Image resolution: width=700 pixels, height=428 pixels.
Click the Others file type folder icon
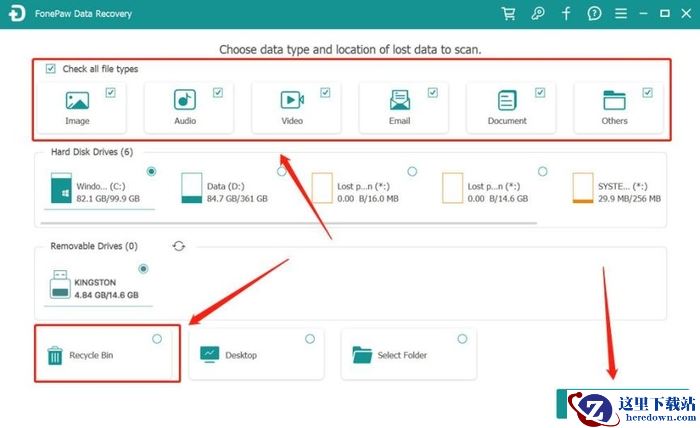coord(614,100)
